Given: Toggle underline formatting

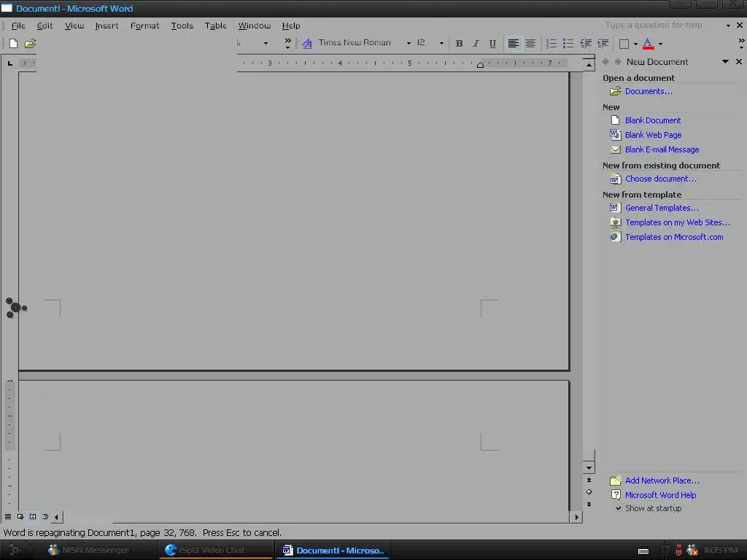Looking at the screenshot, I should (x=492, y=43).
